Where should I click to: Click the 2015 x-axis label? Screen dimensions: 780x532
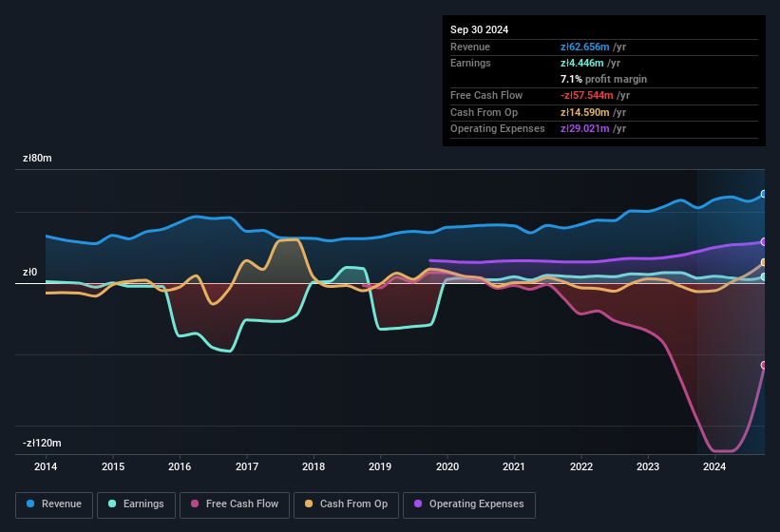[113, 466]
